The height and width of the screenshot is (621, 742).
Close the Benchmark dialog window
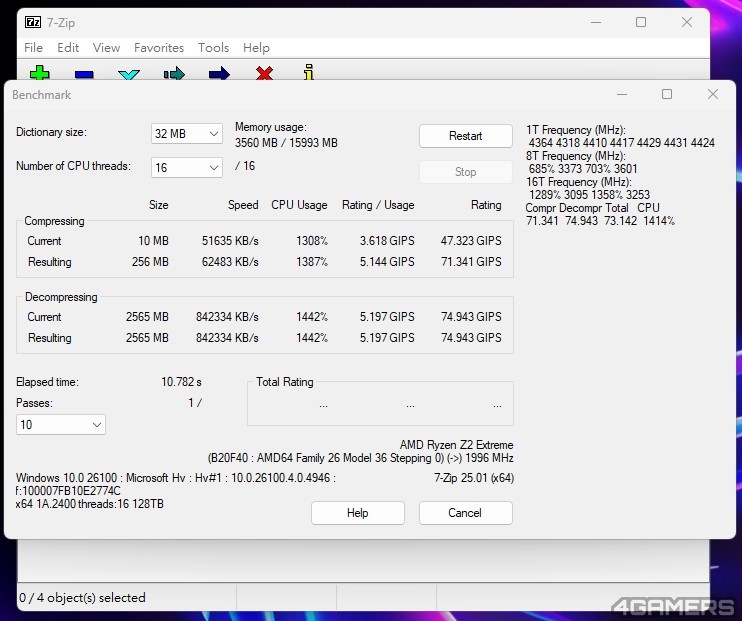[712, 95]
